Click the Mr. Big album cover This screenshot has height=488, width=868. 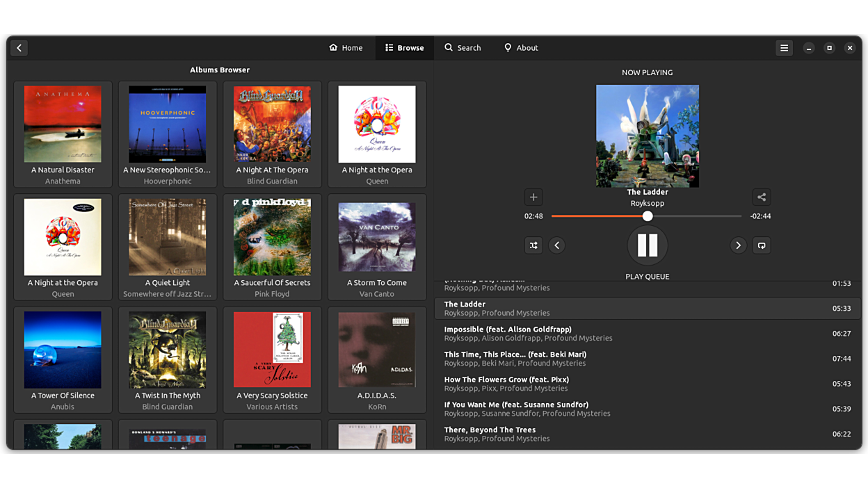tap(377, 437)
